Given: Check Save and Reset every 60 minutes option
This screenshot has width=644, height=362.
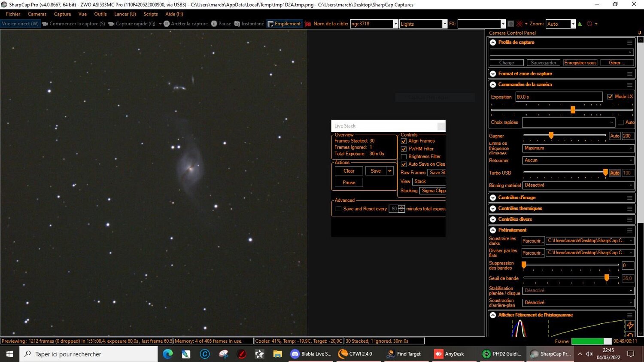Looking at the screenshot, I should tap(338, 208).
